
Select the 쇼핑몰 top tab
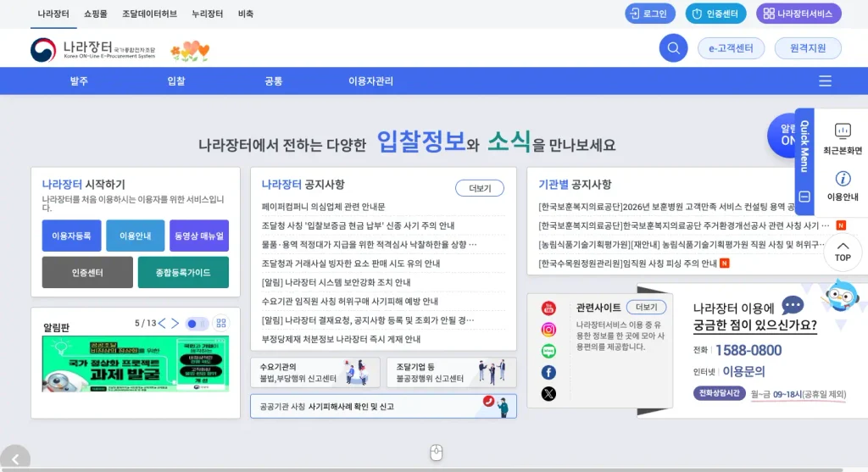(x=96, y=14)
